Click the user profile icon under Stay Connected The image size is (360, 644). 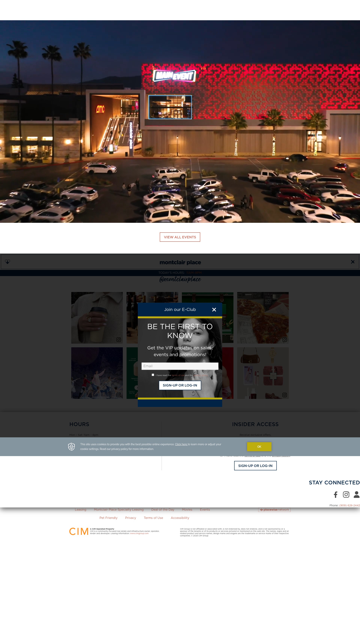[x=356, y=494]
